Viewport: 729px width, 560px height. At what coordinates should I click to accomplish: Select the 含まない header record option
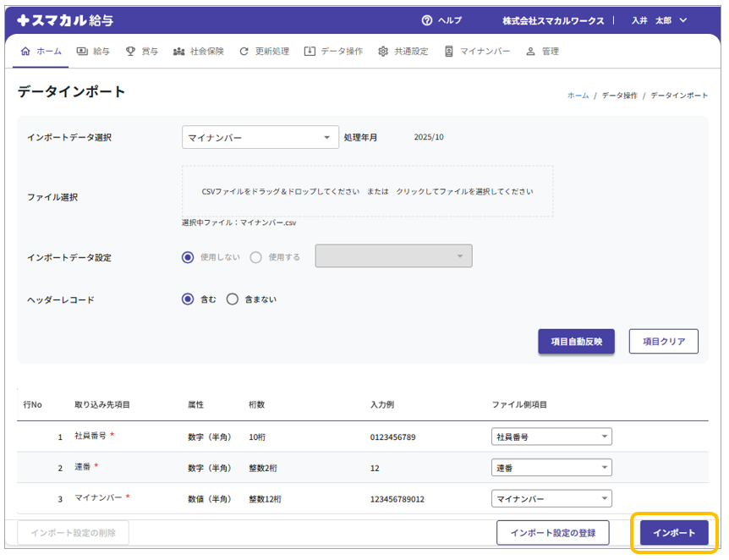pyautogui.click(x=233, y=299)
